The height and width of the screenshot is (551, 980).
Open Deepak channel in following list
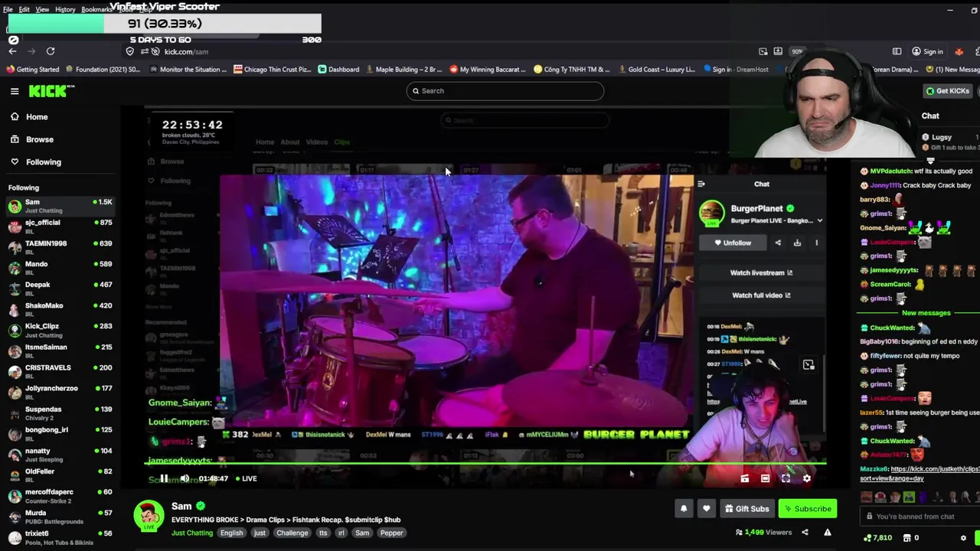coord(60,289)
